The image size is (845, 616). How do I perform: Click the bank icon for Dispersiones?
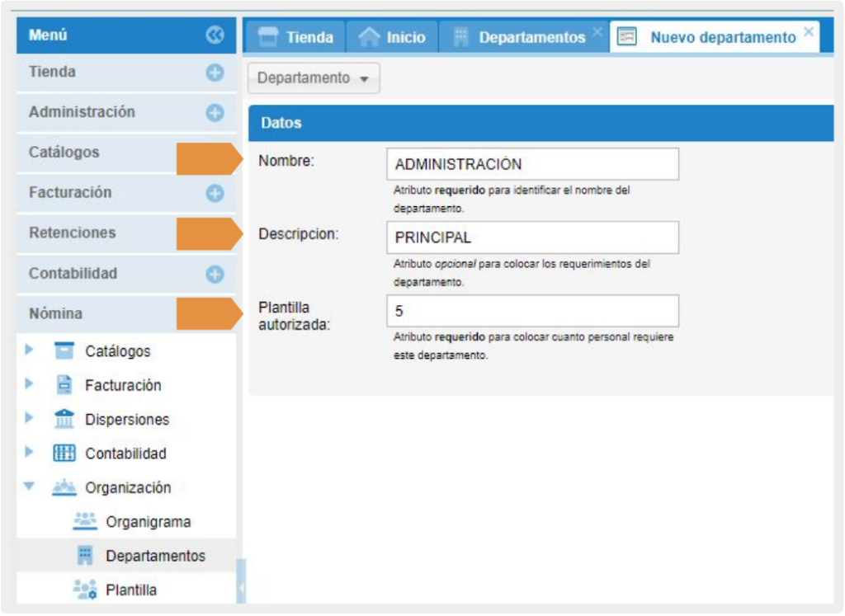point(64,420)
